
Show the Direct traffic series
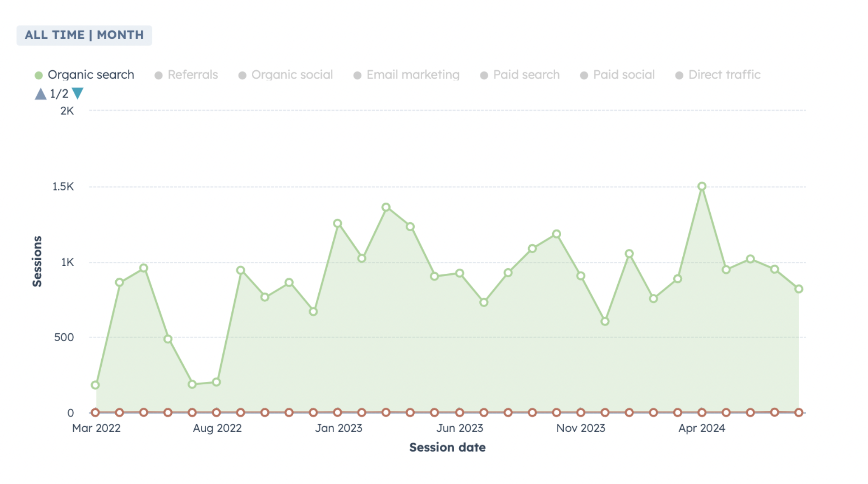click(724, 75)
